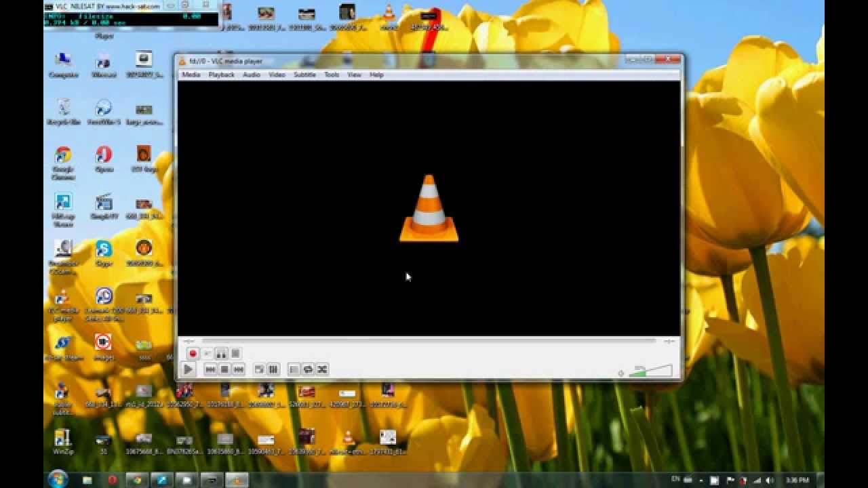Screen dimensions: 868x488
Task: Select the Recycle Bin desktop icon
Action: point(63,112)
